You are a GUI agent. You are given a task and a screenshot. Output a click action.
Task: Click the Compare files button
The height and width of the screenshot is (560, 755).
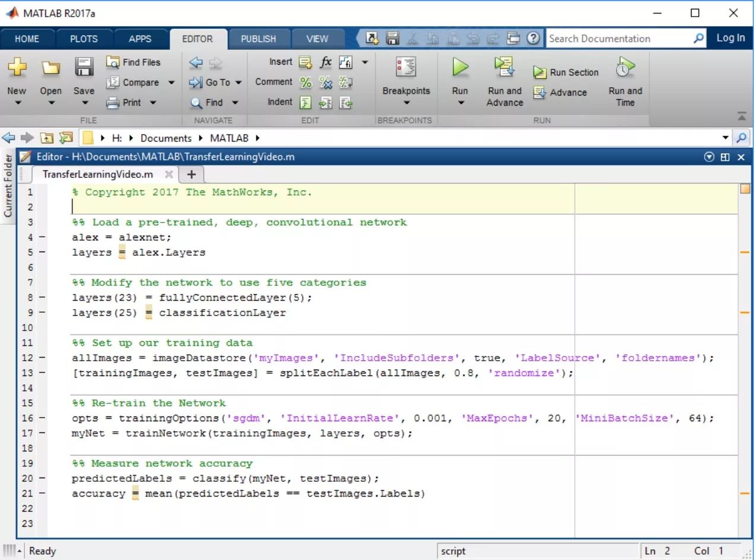pyautogui.click(x=134, y=82)
